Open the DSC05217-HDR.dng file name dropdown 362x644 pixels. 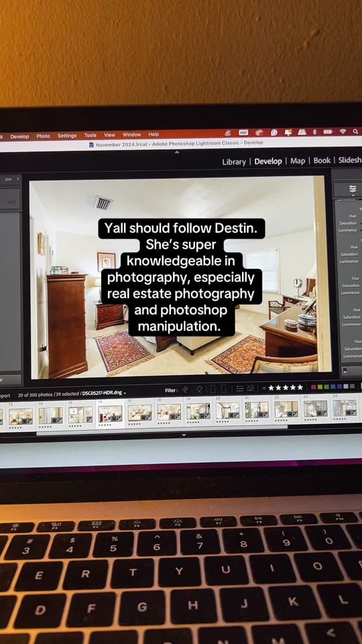click(x=104, y=393)
